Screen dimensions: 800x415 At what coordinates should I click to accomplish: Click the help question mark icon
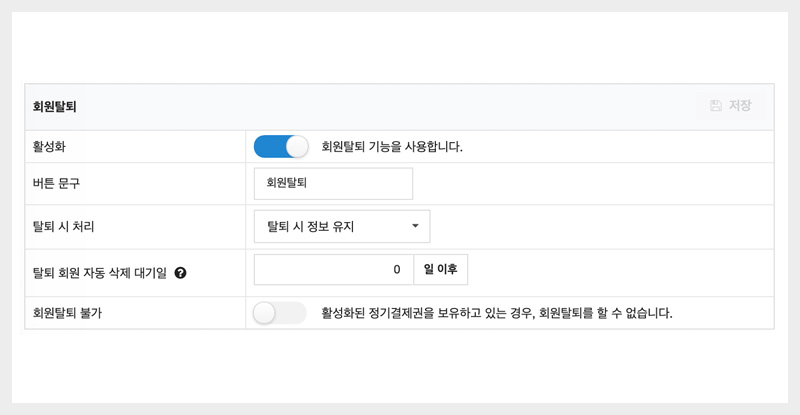pyautogui.click(x=181, y=271)
